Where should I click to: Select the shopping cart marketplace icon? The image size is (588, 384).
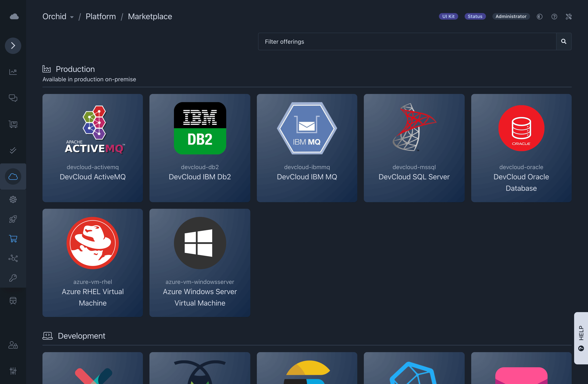(13, 238)
